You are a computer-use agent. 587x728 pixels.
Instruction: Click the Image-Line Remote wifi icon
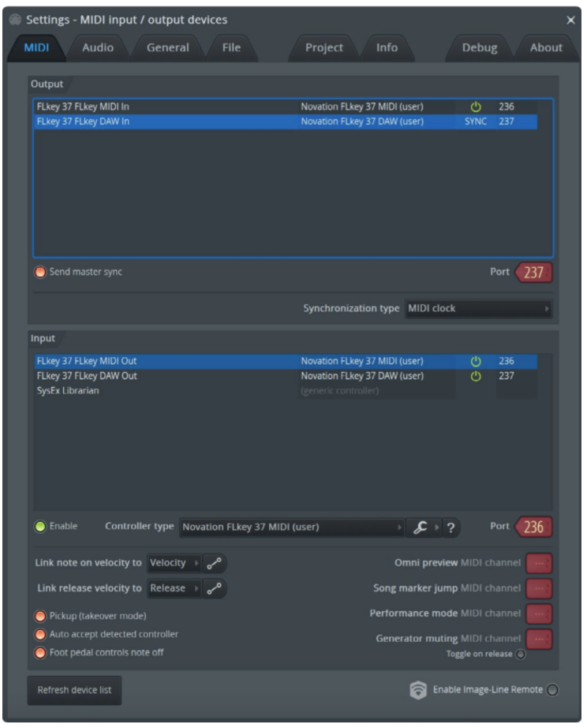click(x=418, y=690)
